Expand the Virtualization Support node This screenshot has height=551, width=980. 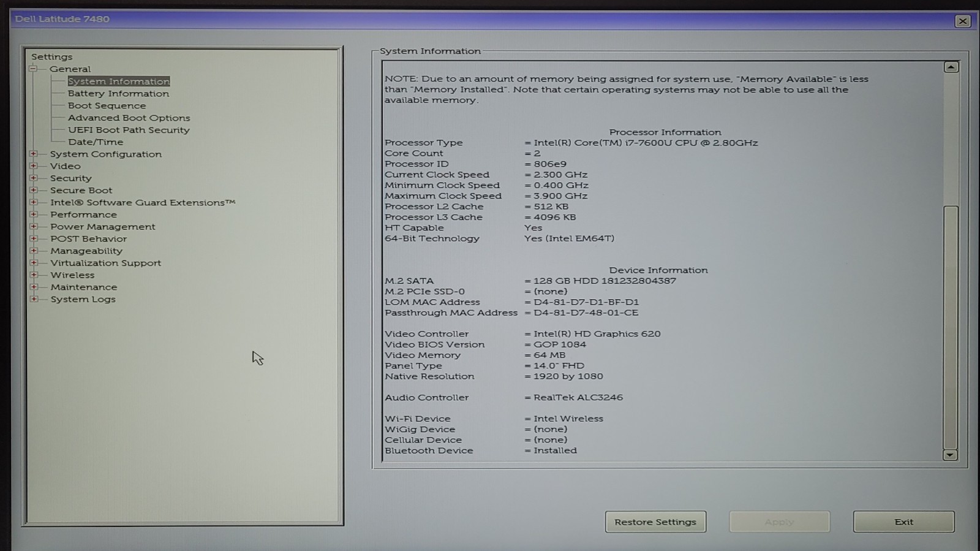pyautogui.click(x=34, y=263)
